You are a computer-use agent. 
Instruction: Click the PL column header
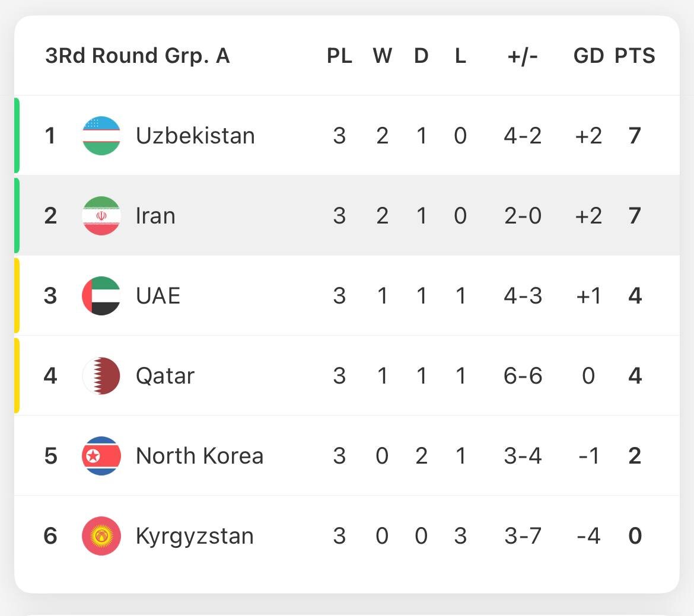[339, 56]
